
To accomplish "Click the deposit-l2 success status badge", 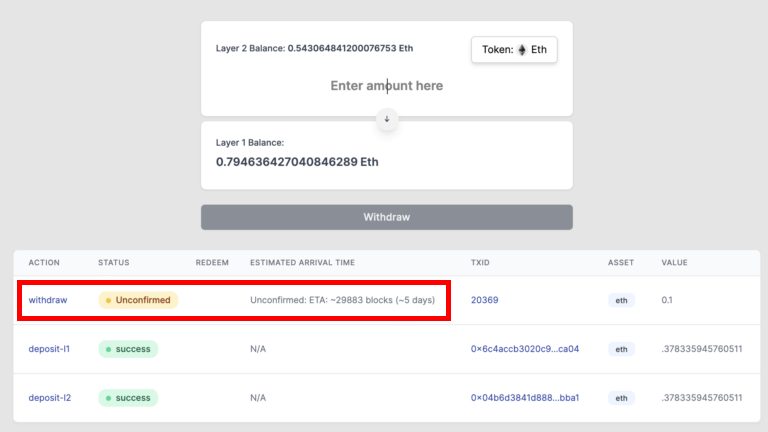I will (128, 398).
